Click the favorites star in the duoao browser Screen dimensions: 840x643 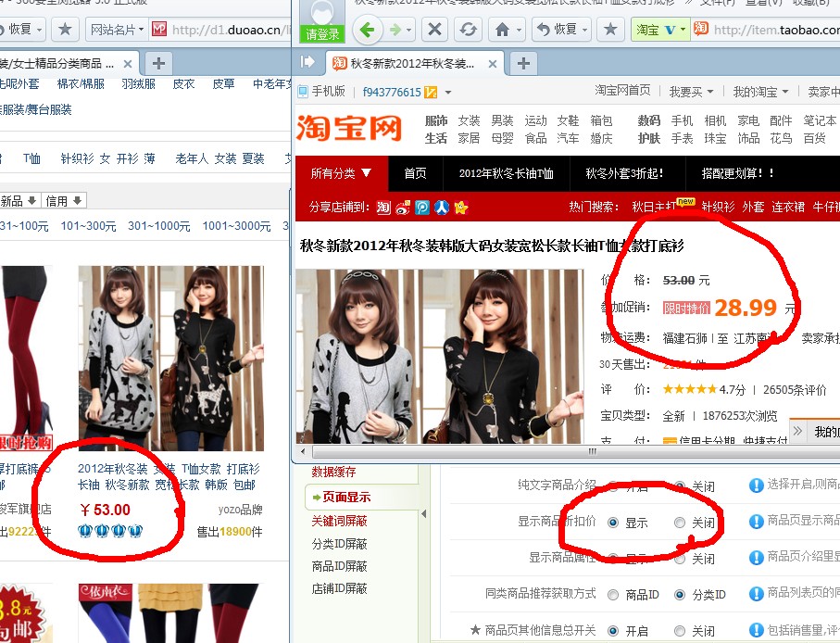click(65, 29)
